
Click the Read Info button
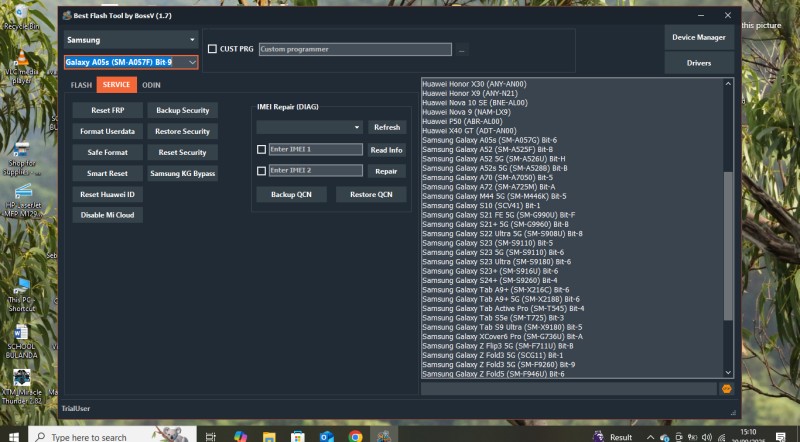click(387, 150)
